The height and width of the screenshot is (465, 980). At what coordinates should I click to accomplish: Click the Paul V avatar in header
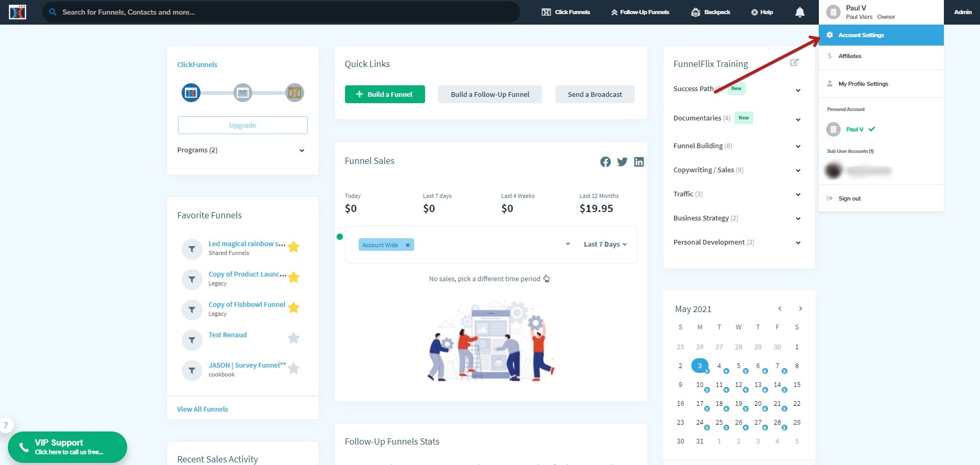pos(833,12)
